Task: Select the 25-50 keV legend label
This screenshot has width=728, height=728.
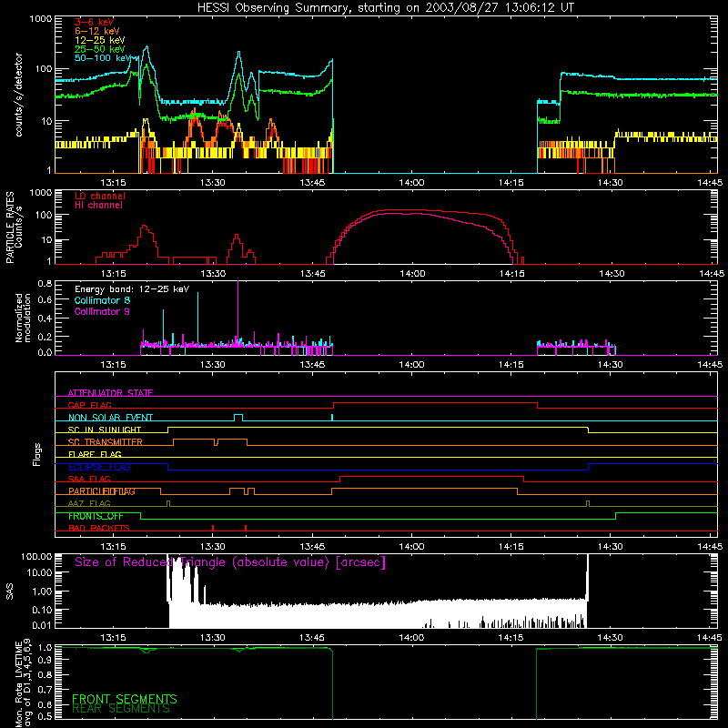Action: coord(100,49)
